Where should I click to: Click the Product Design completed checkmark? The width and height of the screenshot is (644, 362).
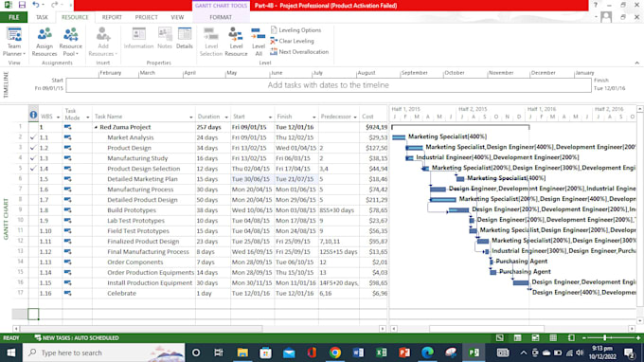(x=33, y=148)
